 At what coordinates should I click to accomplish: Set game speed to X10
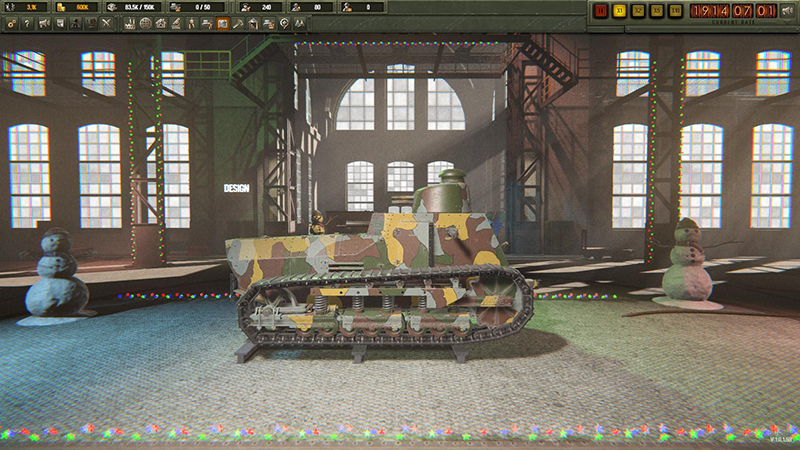676,11
